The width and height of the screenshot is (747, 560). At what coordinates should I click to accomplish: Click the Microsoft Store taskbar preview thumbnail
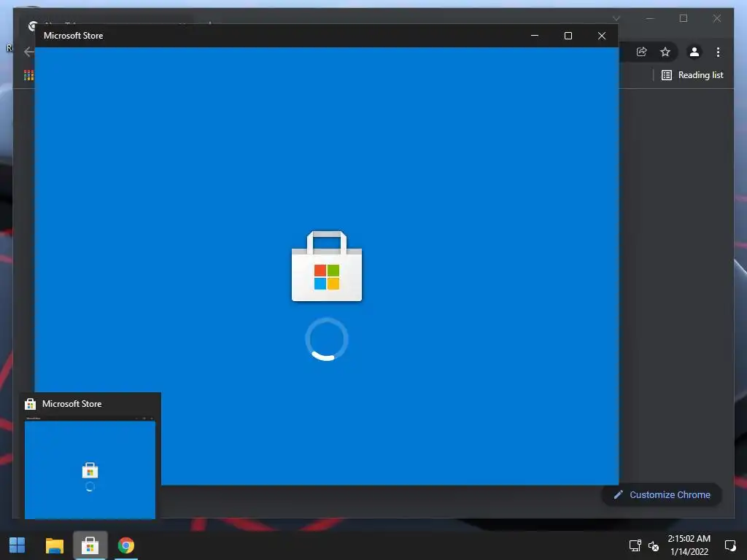[90, 468]
